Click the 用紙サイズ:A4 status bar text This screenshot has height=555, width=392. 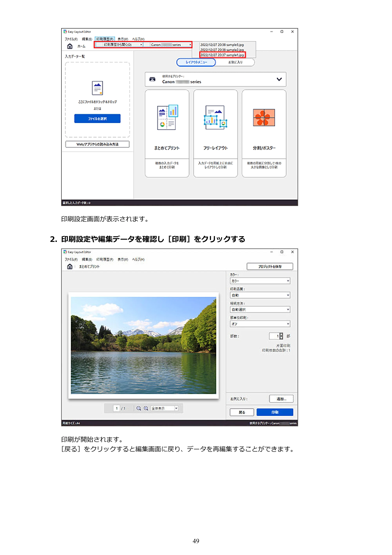click(x=71, y=423)
